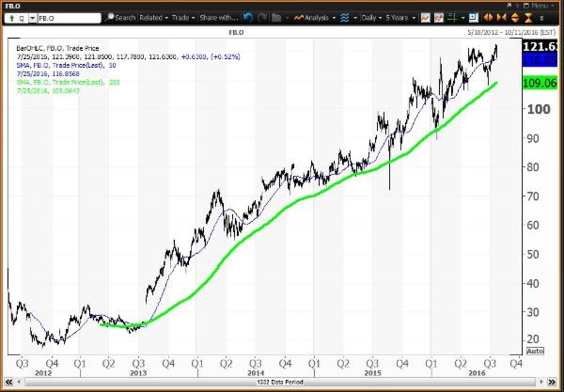This screenshot has width=564, height=392.
Task: Open the folder/template icon
Action: coord(276,18)
